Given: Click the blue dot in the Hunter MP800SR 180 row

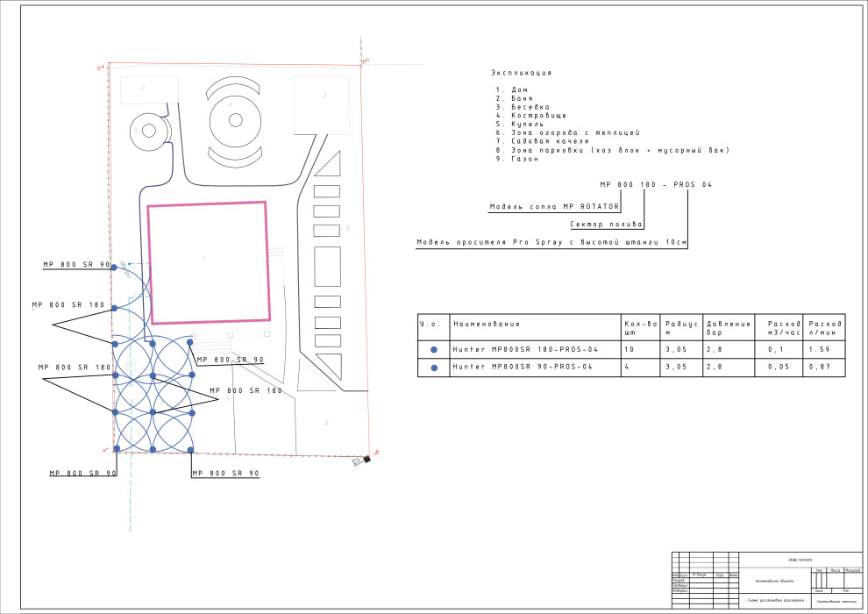Looking at the screenshot, I should [434, 349].
